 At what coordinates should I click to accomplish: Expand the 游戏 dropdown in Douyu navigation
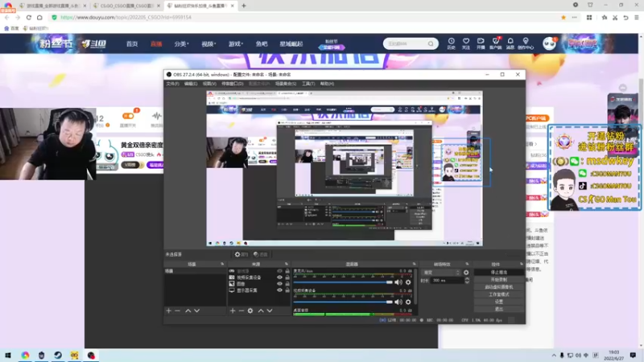236,44
